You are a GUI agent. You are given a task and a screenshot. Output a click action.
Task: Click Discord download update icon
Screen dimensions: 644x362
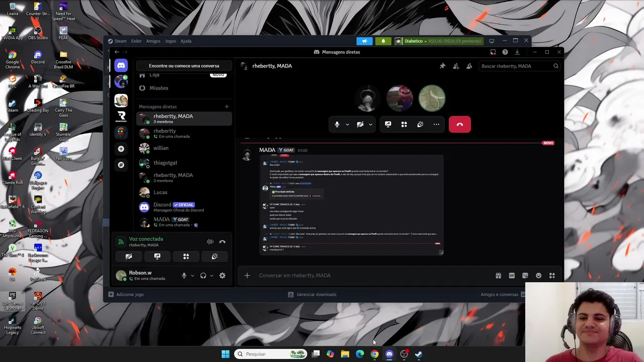click(517, 52)
